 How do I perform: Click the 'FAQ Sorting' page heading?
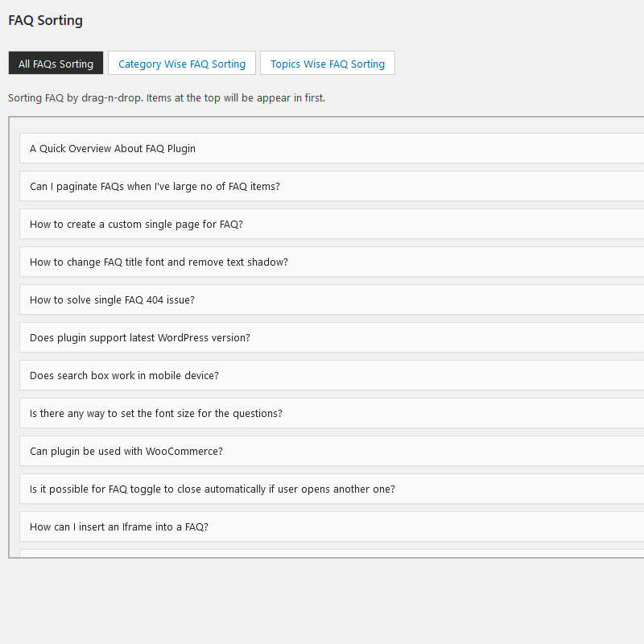tap(45, 20)
